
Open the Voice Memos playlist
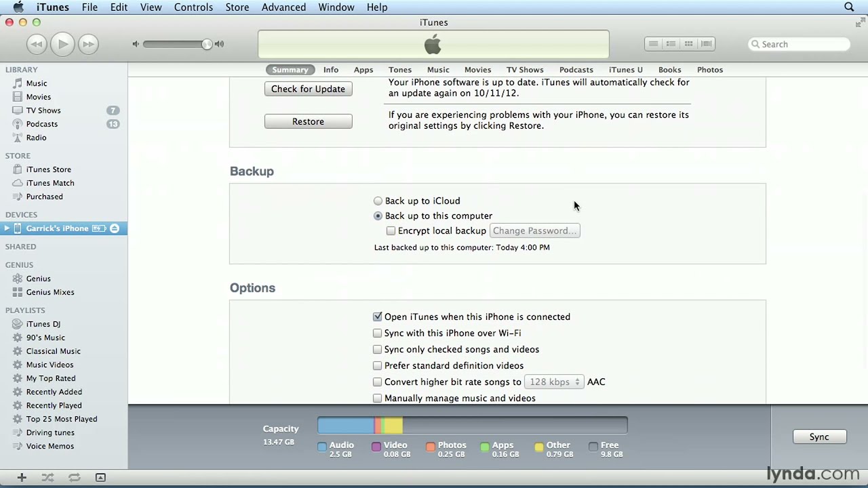click(x=50, y=446)
